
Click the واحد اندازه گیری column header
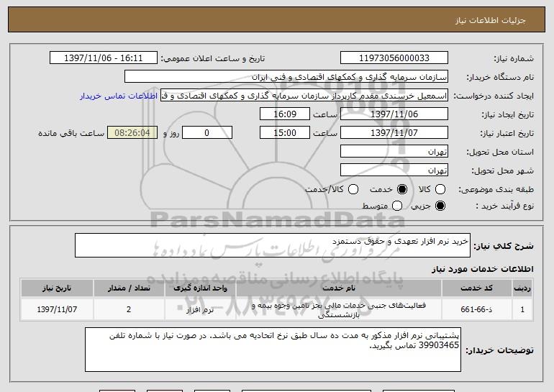click(200, 288)
